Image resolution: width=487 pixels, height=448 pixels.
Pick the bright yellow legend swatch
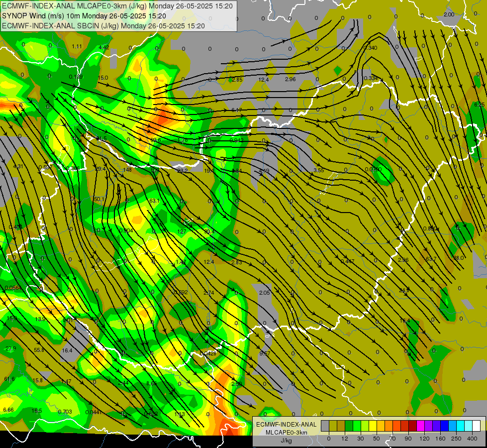[373, 426]
